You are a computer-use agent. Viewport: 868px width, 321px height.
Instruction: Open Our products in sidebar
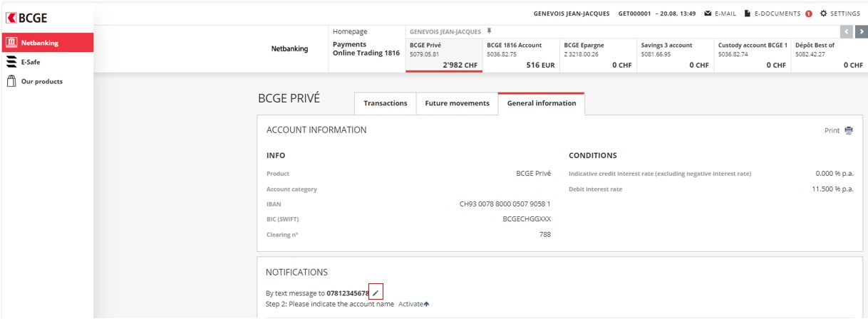47,81
